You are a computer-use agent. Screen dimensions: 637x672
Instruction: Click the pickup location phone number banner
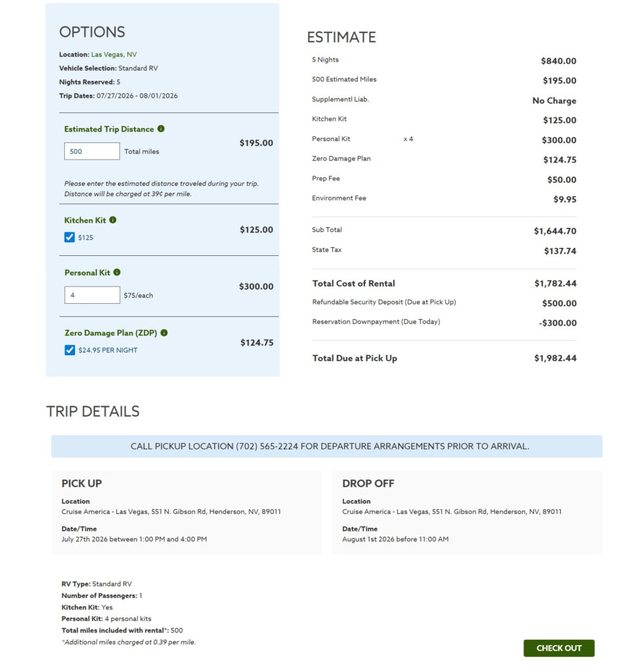[326, 446]
